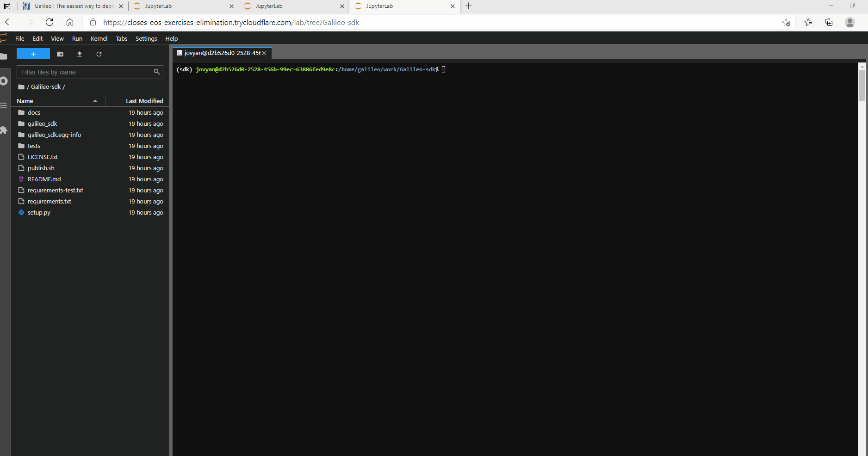Click the browser Home button
Screen dimensions: 868x456
click(70, 22)
